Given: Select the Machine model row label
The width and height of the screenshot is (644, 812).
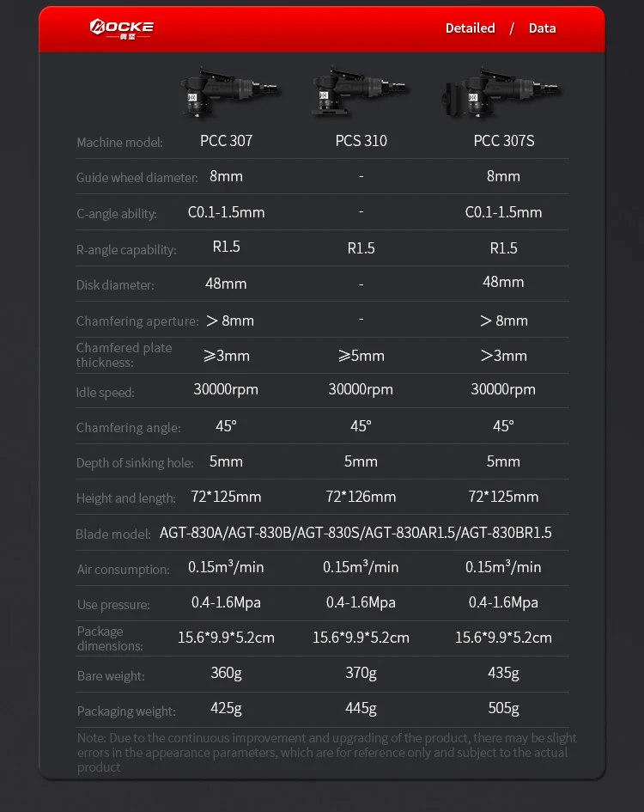Looking at the screenshot, I should coord(119,143).
